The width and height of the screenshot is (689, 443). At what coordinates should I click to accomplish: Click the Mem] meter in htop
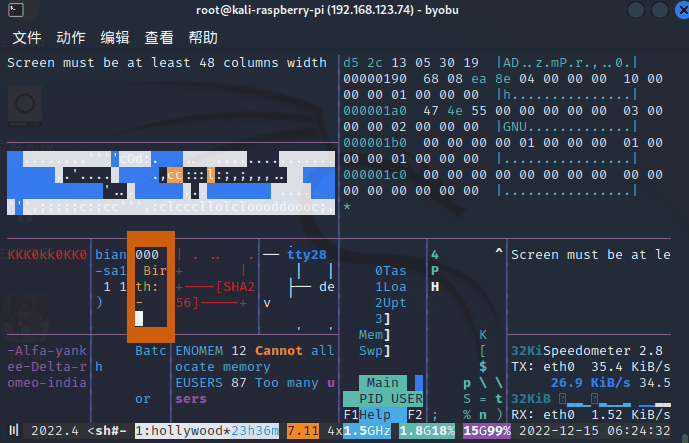coord(374,335)
